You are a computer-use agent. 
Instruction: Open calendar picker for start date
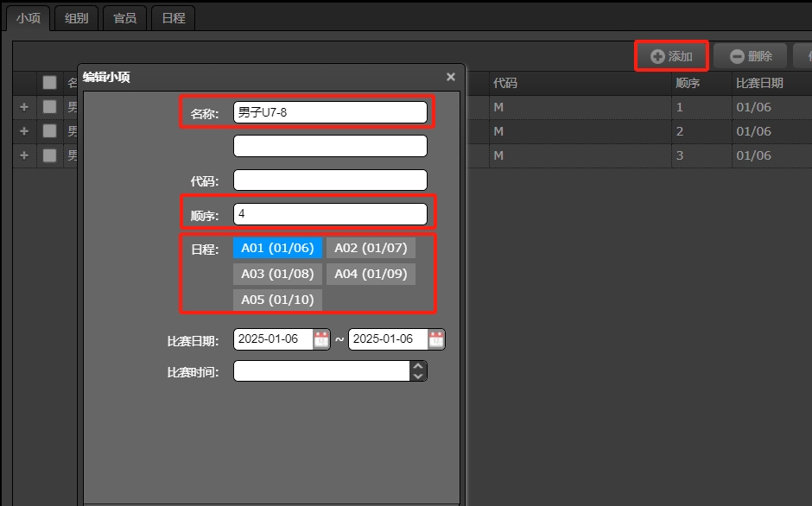pyautogui.click(x=321, y=339)
